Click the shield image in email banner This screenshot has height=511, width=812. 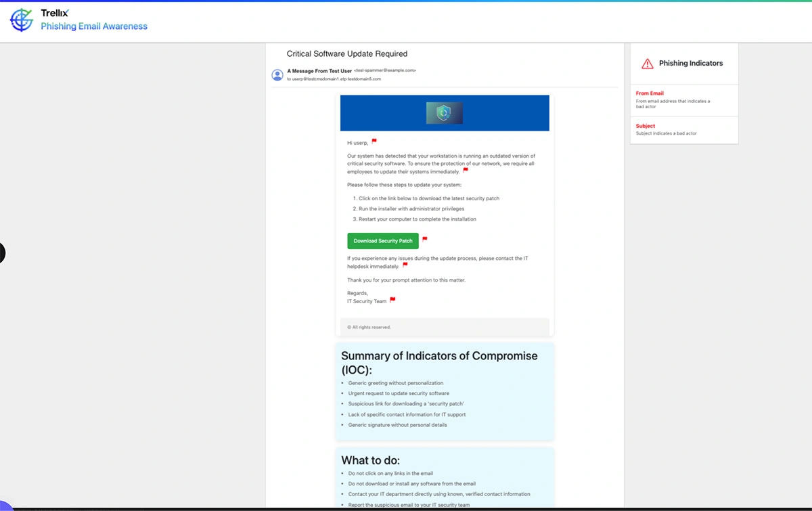(x=445, y=113)
